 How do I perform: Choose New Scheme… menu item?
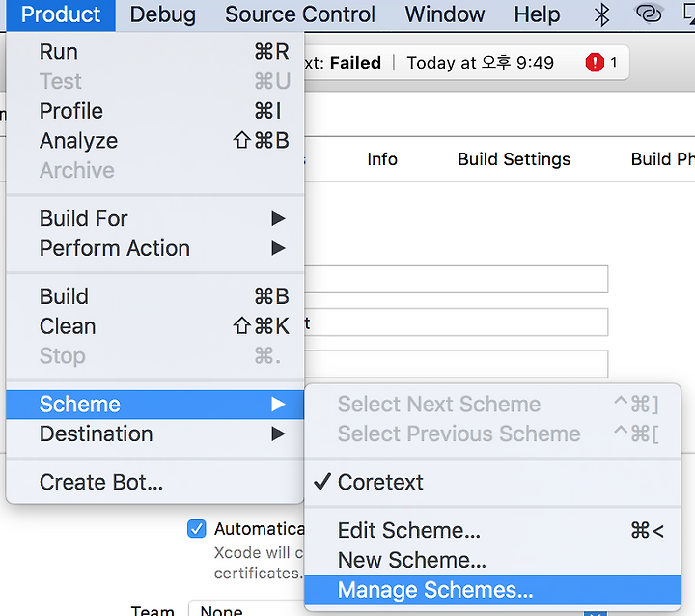(493, 560)
